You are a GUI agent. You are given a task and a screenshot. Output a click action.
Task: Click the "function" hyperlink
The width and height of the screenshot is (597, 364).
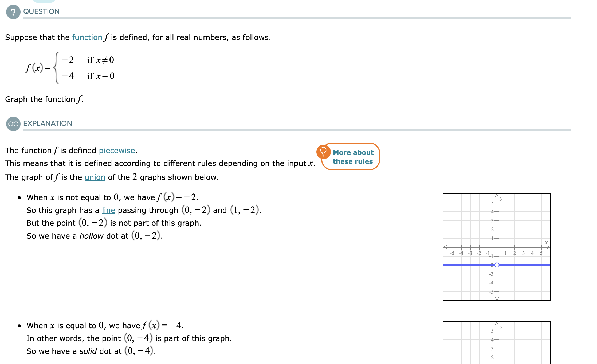point(87,37)
